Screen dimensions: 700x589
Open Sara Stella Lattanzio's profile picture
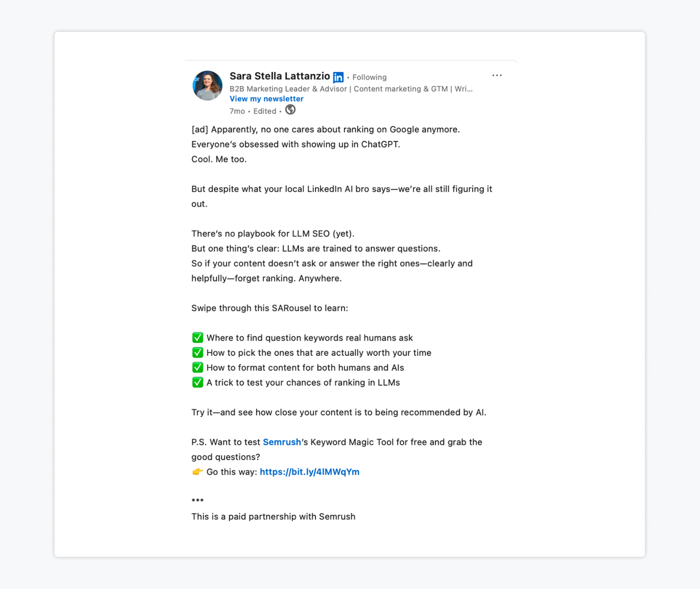[x=207, y=86]
